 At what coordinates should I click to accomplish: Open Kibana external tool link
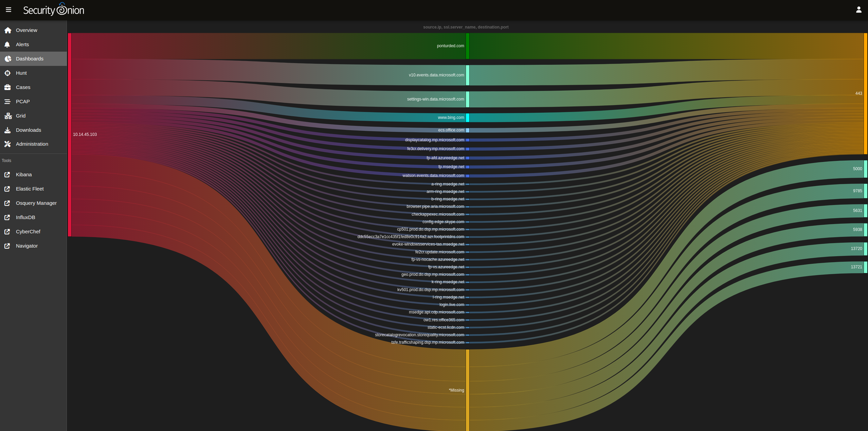(24, 175)
